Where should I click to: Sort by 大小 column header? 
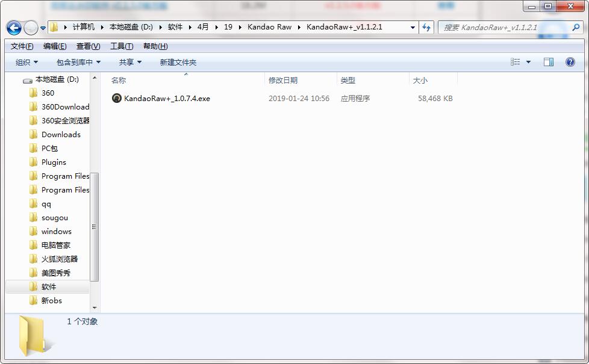coord(420,80)
